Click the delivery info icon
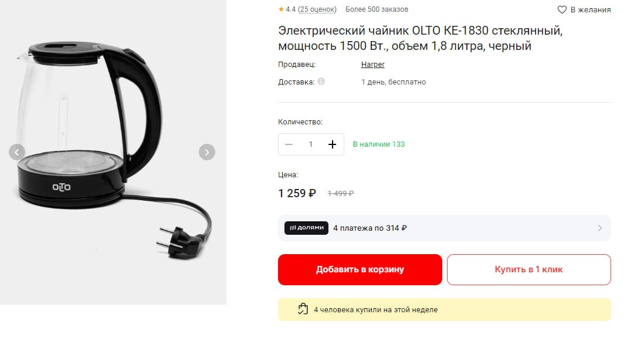Screen dimensions: 644x351 tap(321, 82)
